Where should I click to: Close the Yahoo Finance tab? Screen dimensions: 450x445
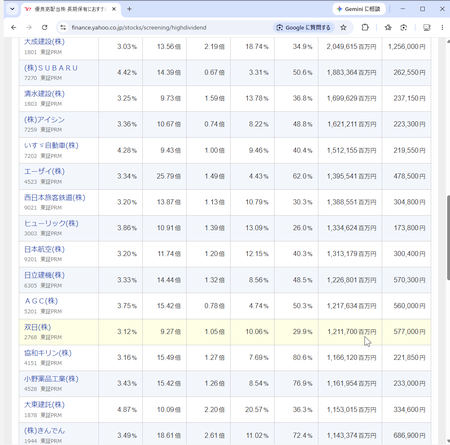tap(114, 9)
